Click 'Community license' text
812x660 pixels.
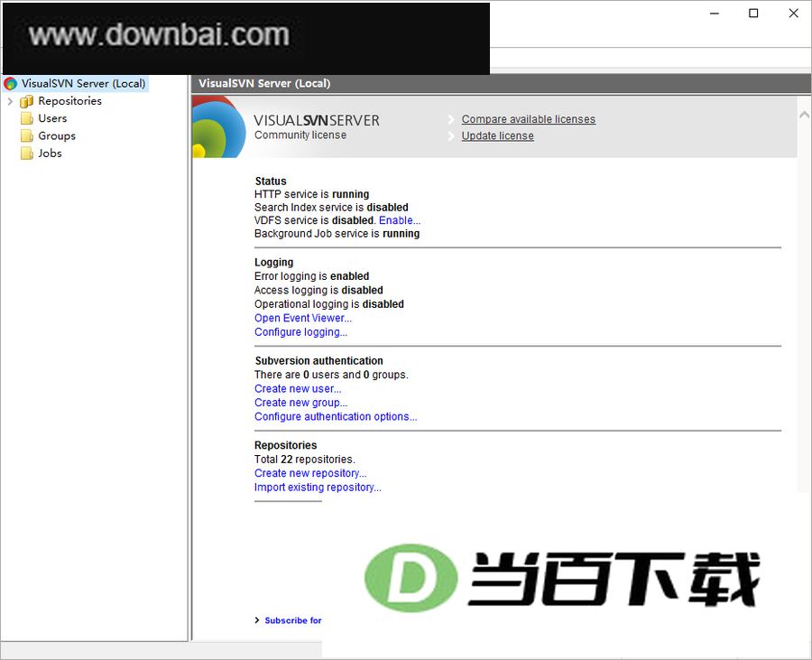pos(300,135)
